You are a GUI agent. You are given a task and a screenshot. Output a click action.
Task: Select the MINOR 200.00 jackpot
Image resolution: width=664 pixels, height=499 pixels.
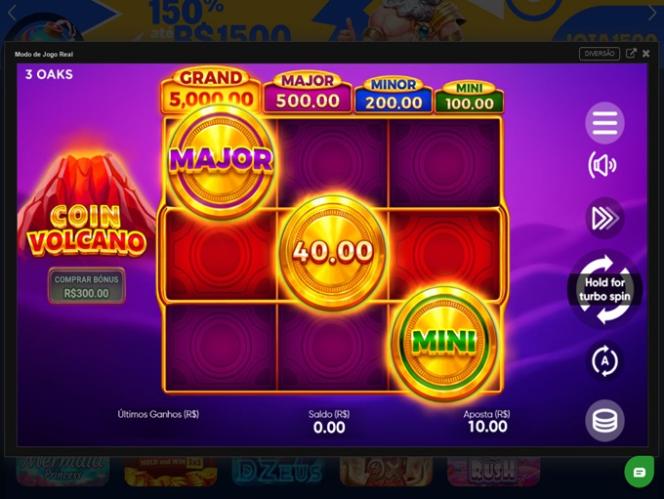click(x=393, y=95)
